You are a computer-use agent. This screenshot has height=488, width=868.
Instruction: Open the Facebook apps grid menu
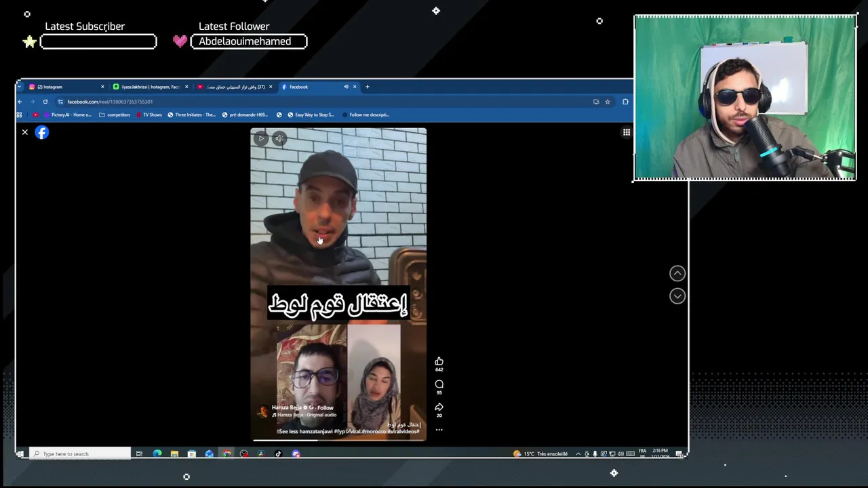tap(627, 132)
